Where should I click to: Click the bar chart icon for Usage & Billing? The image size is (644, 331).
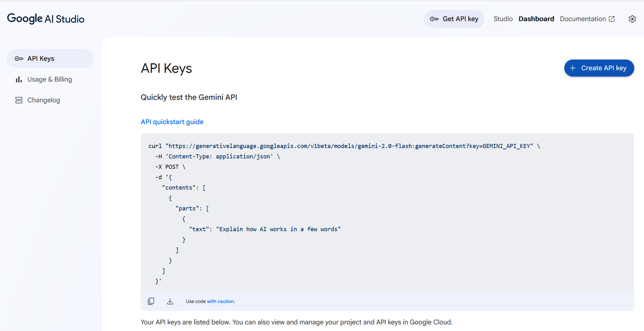click(x=19, y=79)
